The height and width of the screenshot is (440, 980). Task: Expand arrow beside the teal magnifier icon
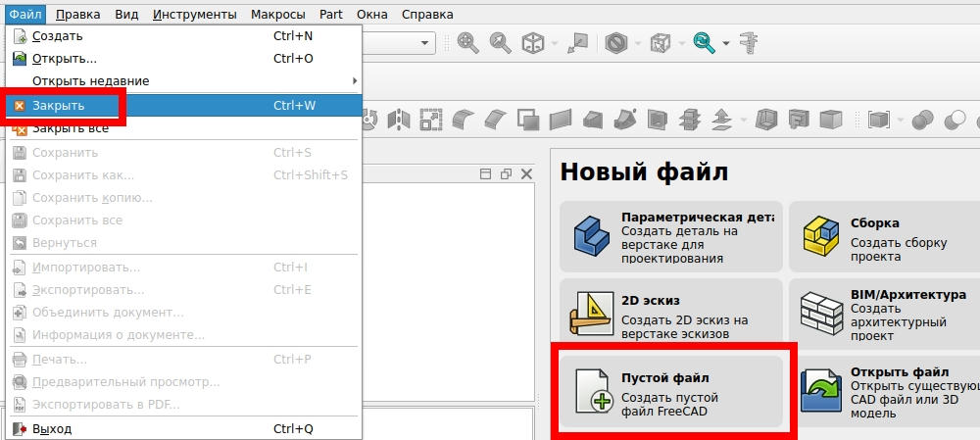click(726, 44)
